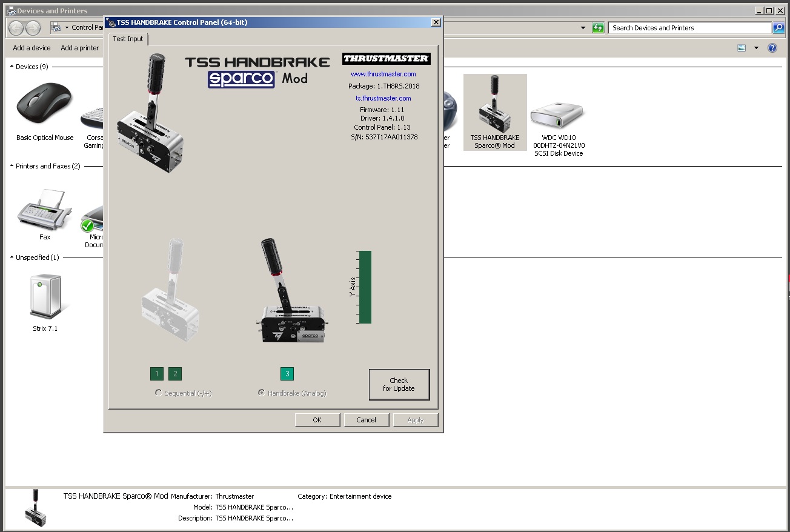Click the refresh button beside address bar

click(x=598, y=28)
